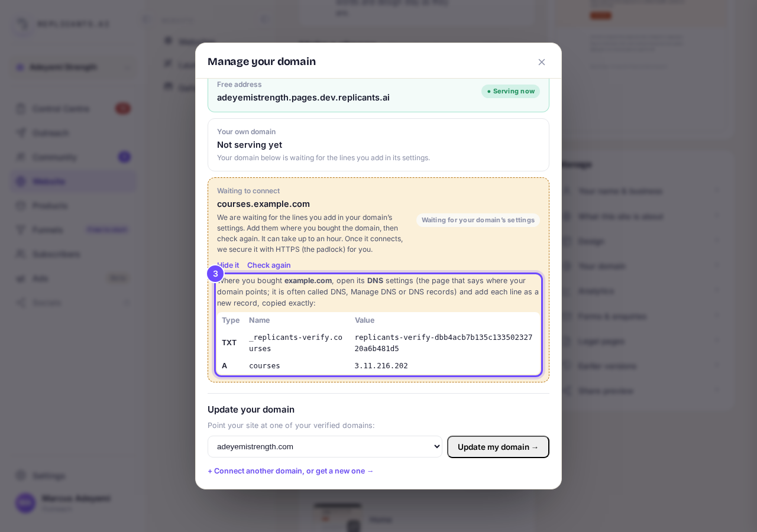Screen dimensions: 757x532
Task: Click the Serving now status badge
Action: click(x=510, y=91)
